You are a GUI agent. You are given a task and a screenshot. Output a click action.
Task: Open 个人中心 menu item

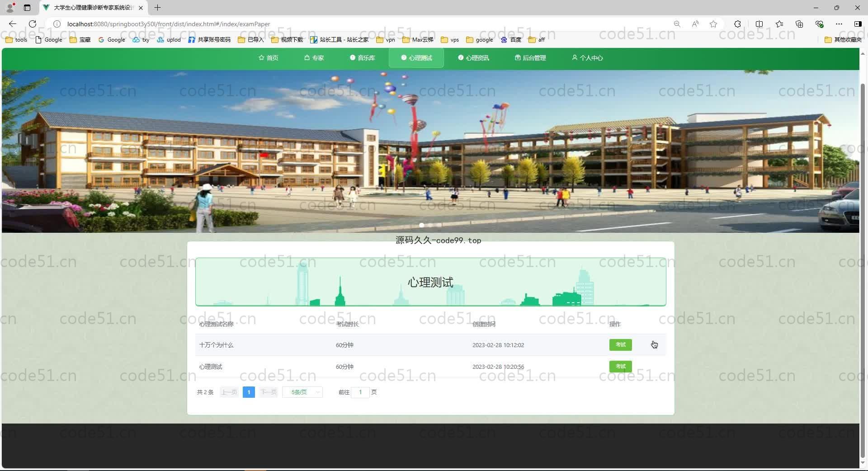[x=587, y=58]
